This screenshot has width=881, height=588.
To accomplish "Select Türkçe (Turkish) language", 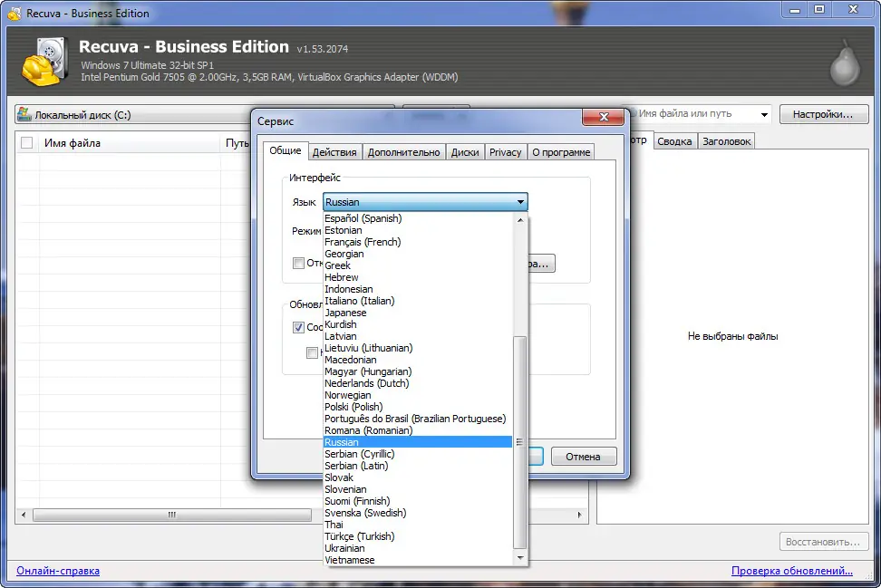I will [x=418, y=537].
